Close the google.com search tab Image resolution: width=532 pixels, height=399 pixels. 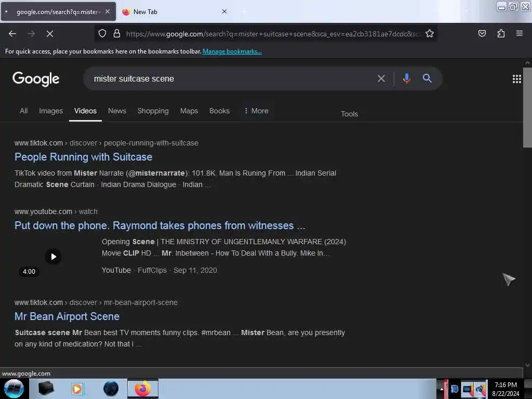pyautogui.click(x=108, y=11)
